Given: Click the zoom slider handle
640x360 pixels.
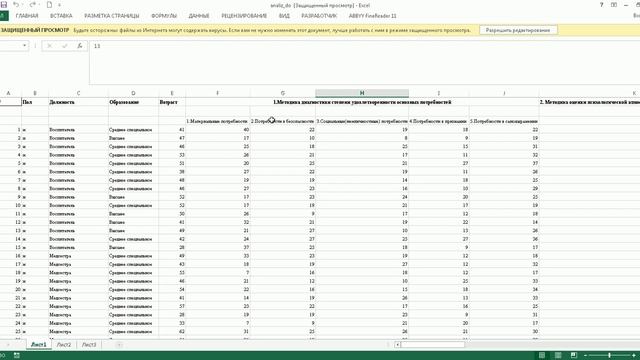Looking at the screenshot, I should pyautogui.click(x=609, y=356).
